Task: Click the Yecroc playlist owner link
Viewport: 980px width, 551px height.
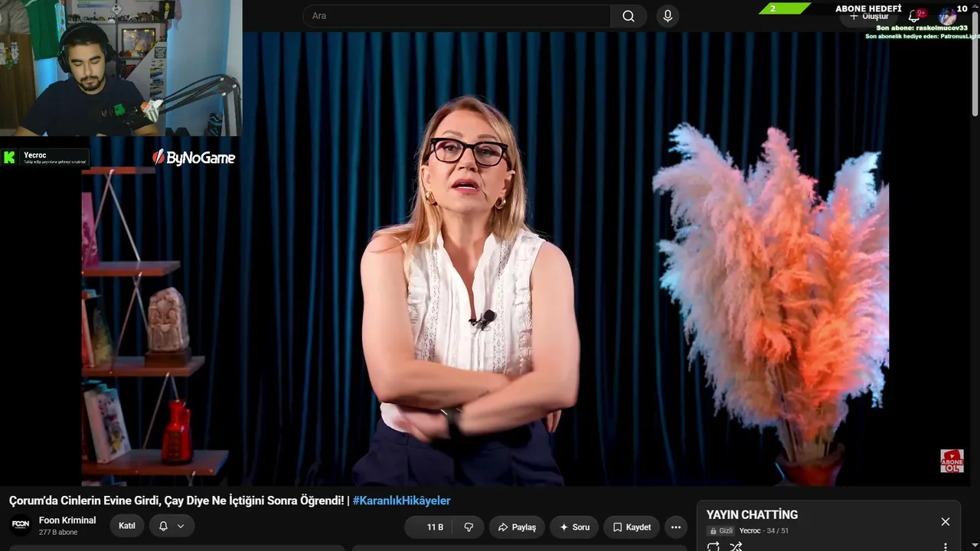Action: click(750, 531)
